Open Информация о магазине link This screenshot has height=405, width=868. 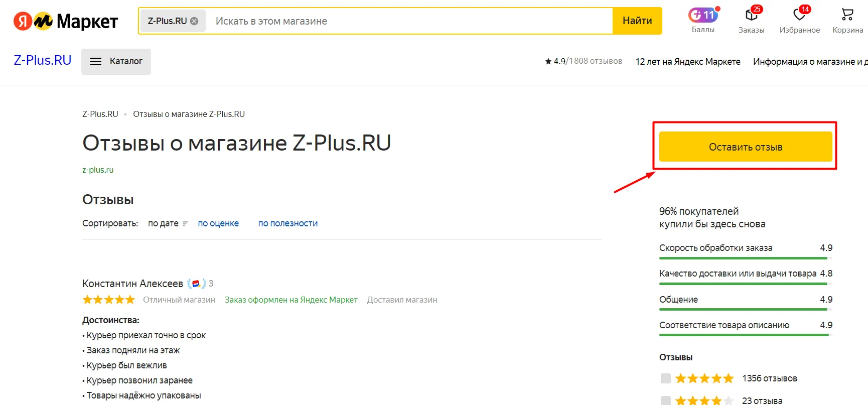(810, 62)
